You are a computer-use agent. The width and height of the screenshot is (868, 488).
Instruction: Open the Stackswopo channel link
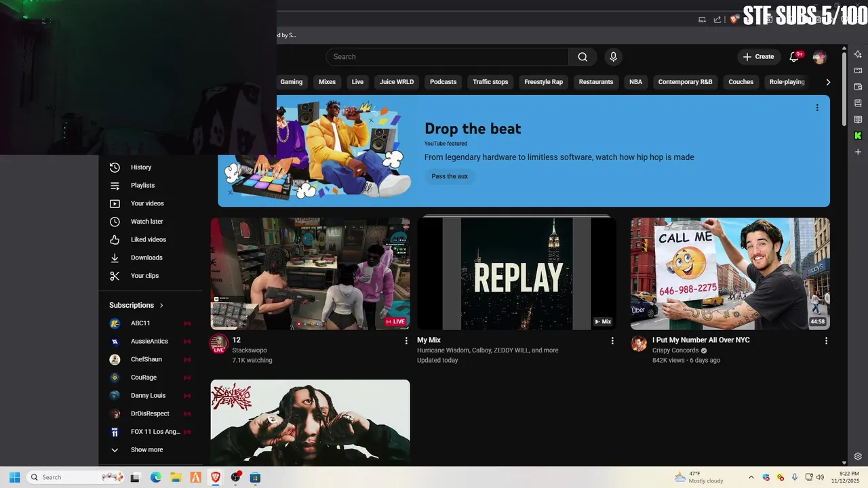250,350
